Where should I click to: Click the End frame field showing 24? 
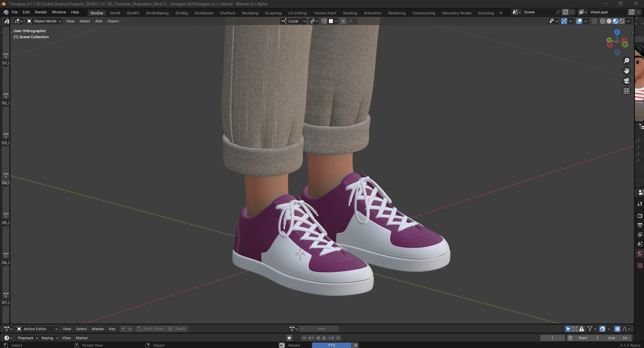(618, 338)
